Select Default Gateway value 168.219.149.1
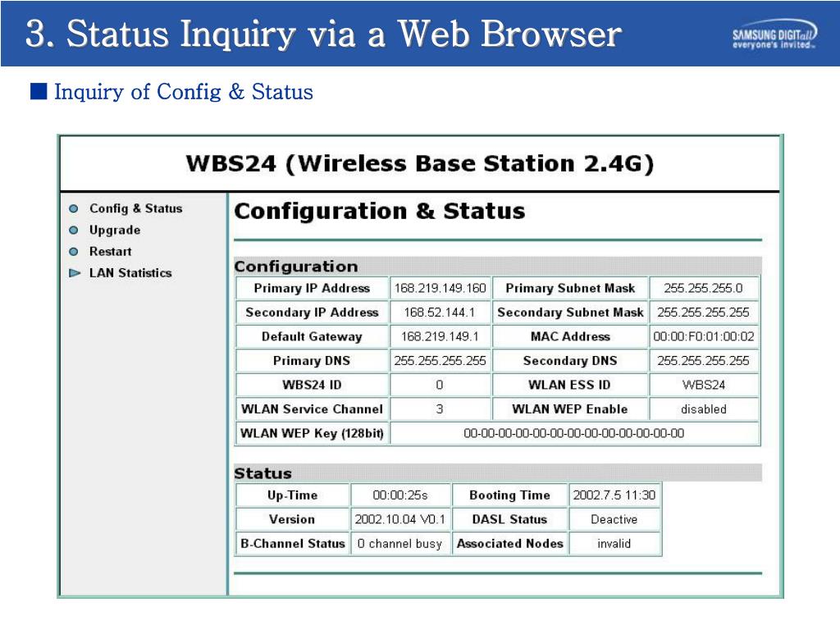The image size is (840, 630). pos(440,336)
